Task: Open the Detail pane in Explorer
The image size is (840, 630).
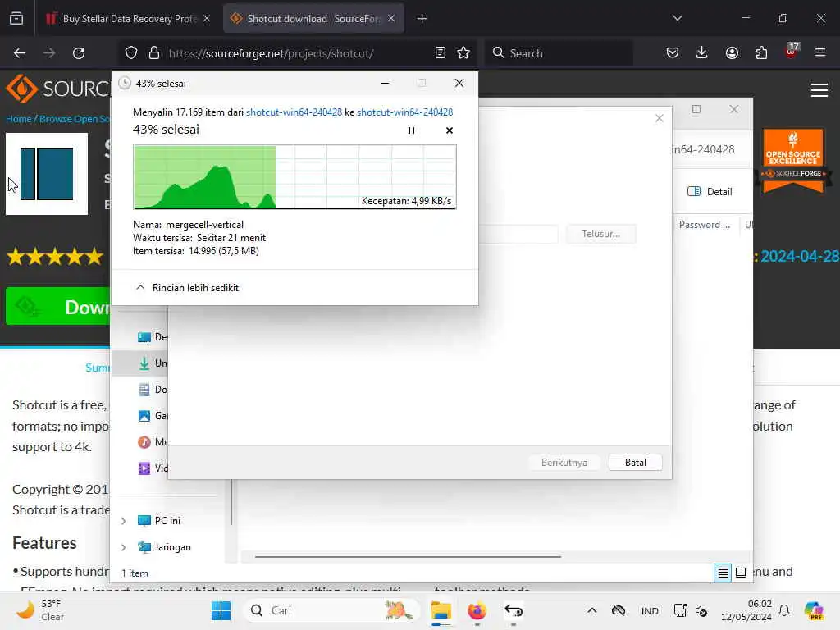Action: pos(710,191)
